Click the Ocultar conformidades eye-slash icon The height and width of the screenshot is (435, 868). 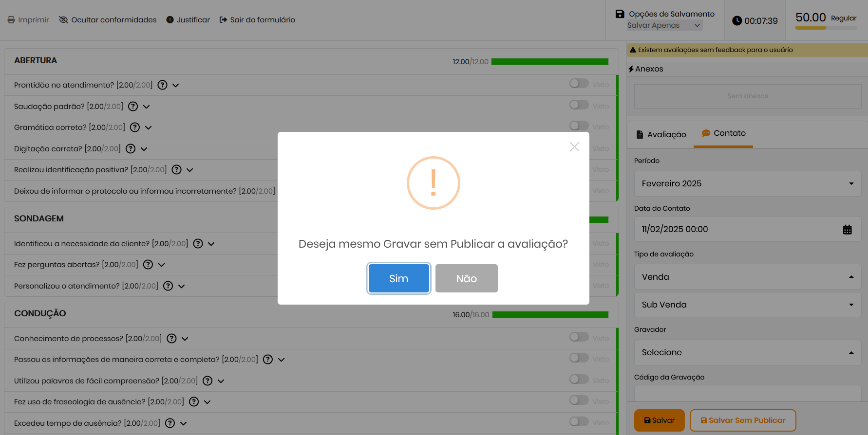[63, 20]
